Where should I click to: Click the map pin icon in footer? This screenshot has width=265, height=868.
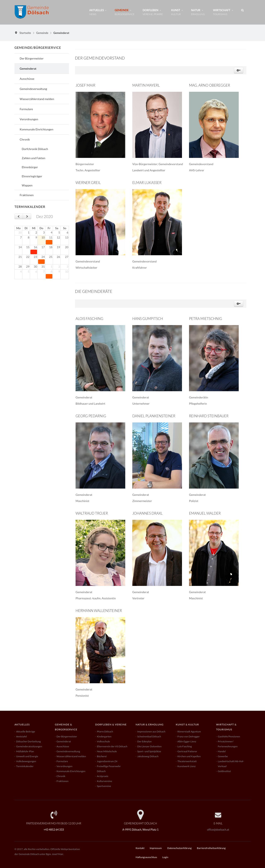coord(140,814)
